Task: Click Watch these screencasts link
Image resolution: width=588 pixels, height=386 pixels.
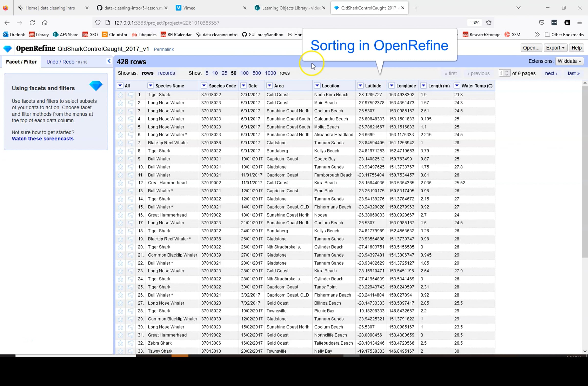Action: point(42,139)
